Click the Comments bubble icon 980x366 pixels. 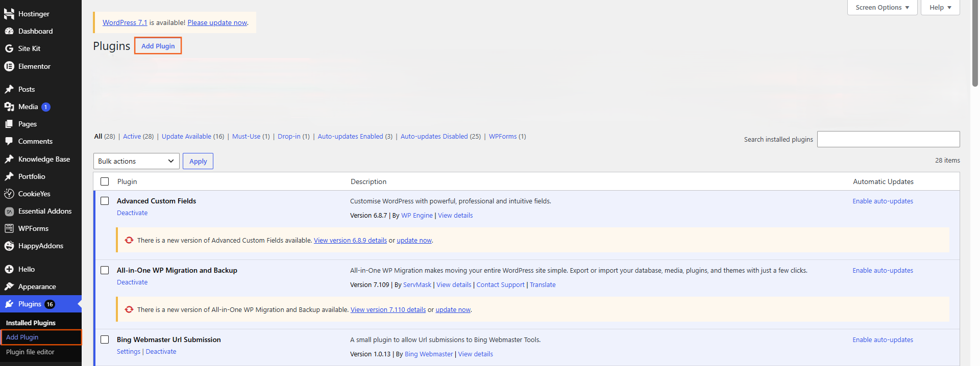[x=9, y=141]
